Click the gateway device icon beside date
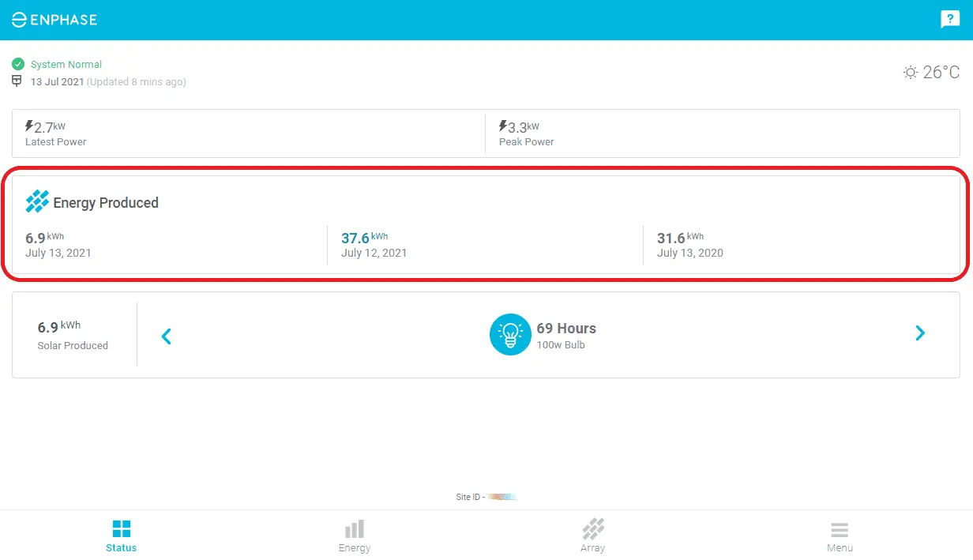Screen dimensions: 973x560 (x=18, y=81)
